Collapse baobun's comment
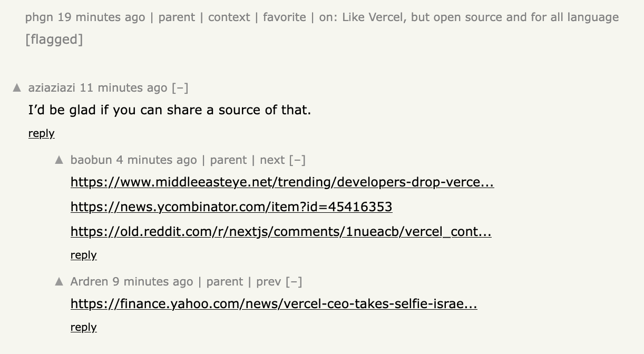Viewport: 644px width, 354px height. (x=298, y=160)
